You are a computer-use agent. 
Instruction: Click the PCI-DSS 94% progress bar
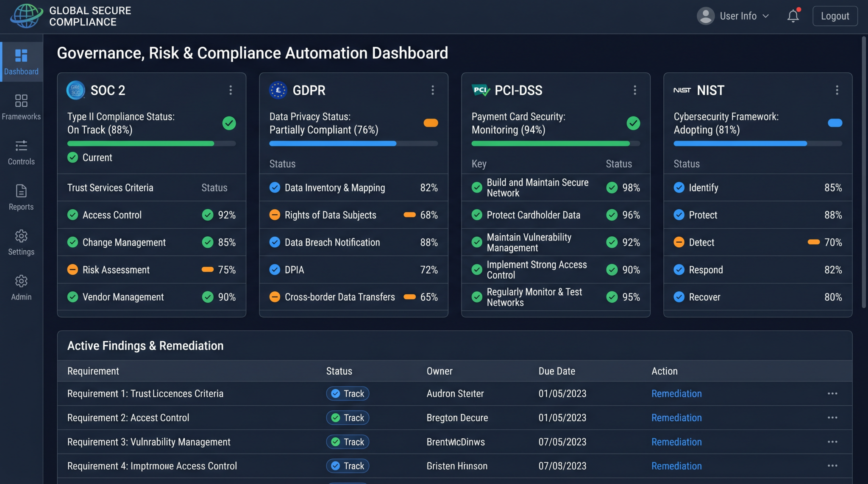[556, 144]
